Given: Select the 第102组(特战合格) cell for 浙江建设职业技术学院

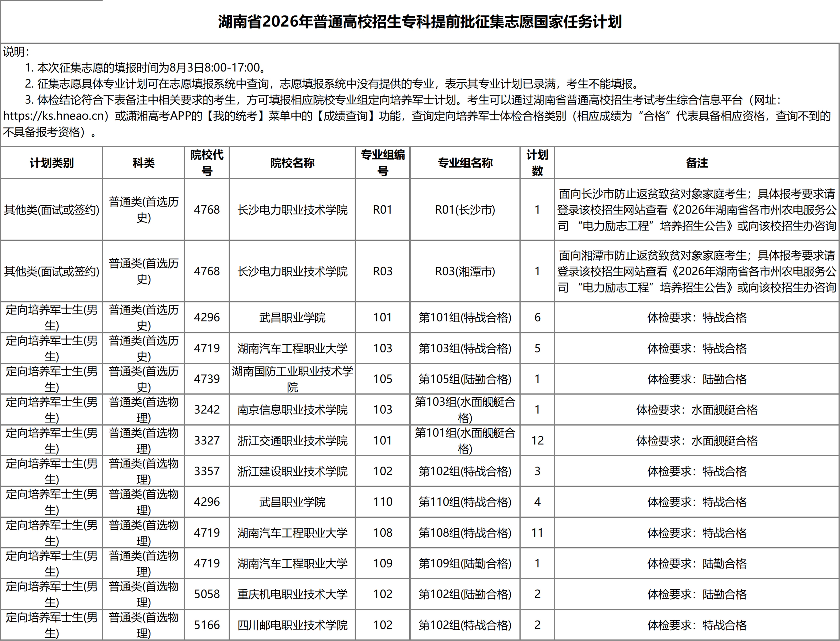Looking at the screenshot, I should coord(465,471).
